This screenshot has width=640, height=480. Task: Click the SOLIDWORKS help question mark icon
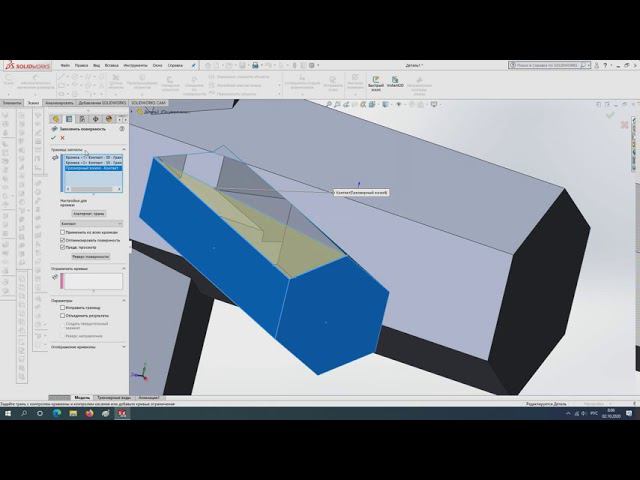pyautogui.click(x=605, y=65)
